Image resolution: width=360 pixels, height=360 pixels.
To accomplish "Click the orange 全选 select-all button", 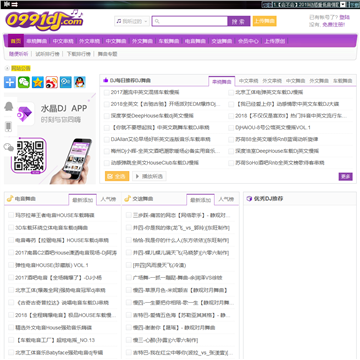I will (x=117, y=176).
